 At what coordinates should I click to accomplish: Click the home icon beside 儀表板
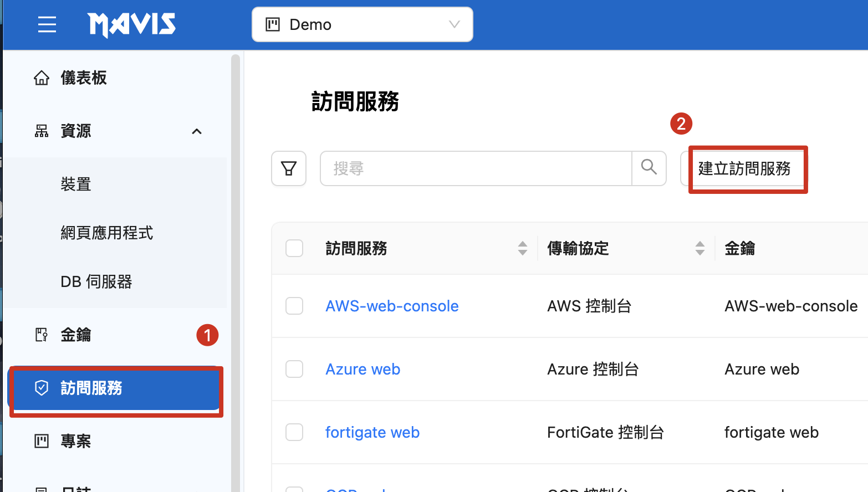[x=42, y=78]
